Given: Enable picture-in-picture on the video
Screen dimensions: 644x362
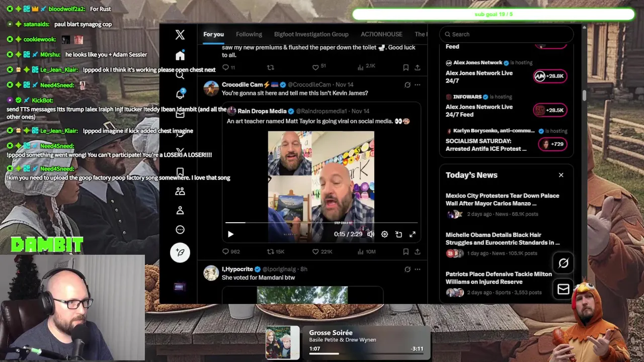Looking at the screenshot, I should 398,234.
